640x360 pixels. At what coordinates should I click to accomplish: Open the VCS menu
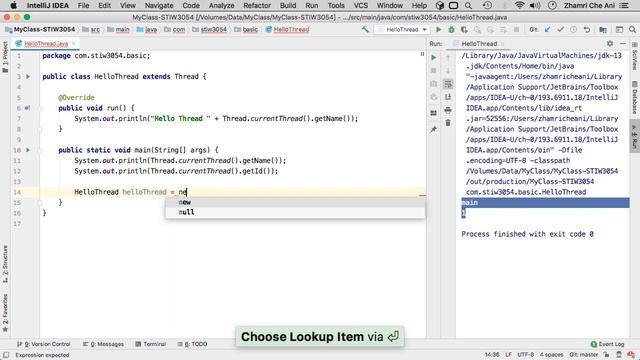(360, 5)
